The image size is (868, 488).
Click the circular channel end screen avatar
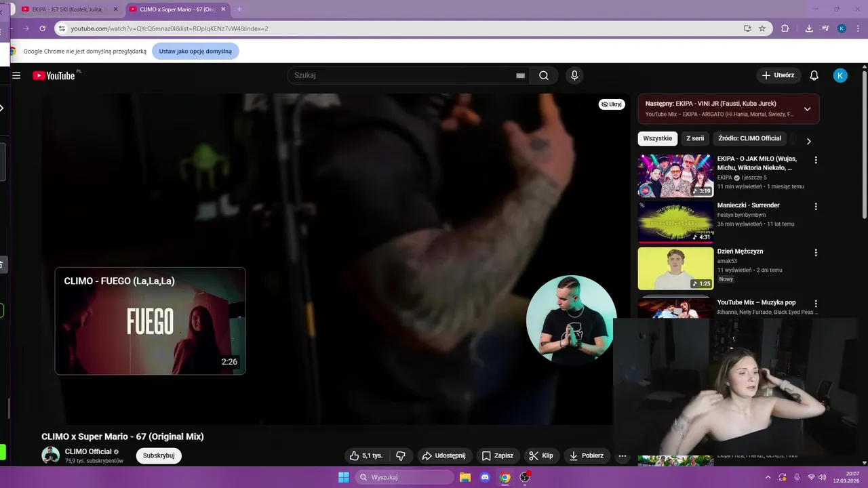click(571, 320)
